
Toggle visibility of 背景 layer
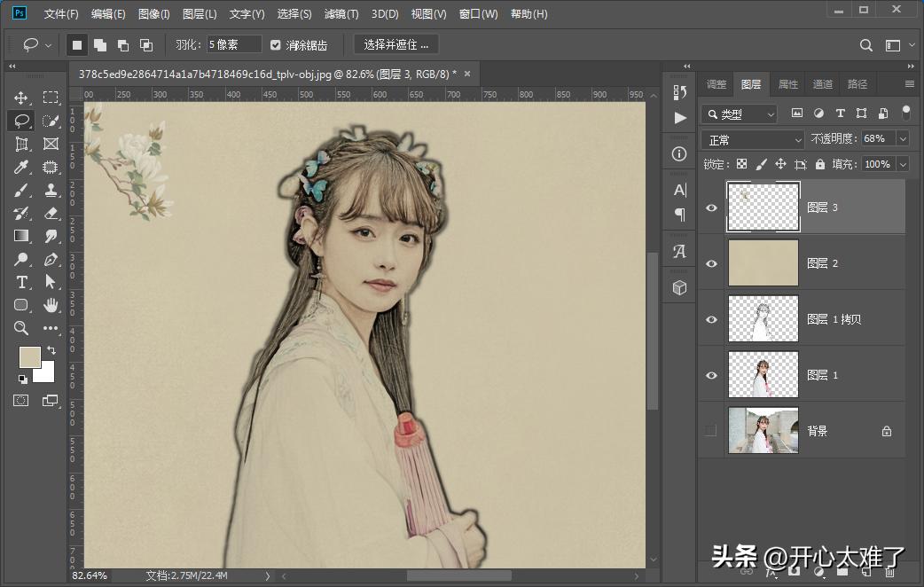tap(709, 430)
